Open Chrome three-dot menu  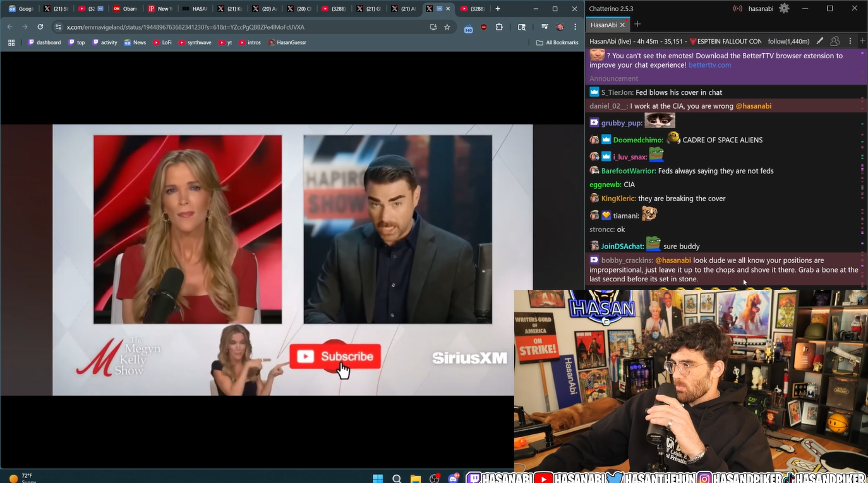[x=576, y=27]
